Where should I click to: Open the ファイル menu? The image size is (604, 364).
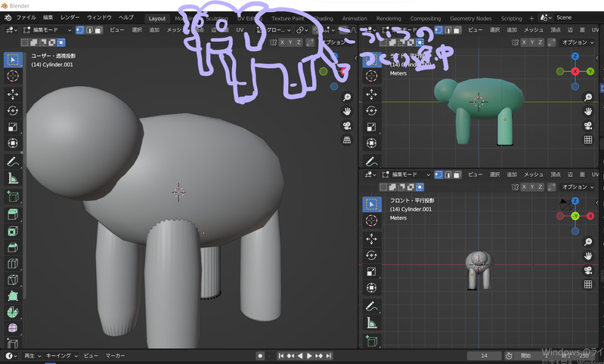(x=26, y=17)
